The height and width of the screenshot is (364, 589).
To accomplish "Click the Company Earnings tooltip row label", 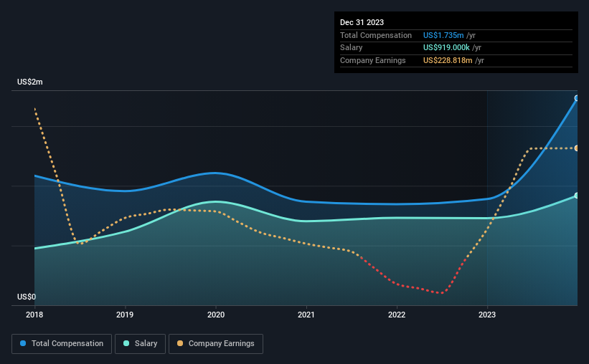I will [x=372, y=60].
